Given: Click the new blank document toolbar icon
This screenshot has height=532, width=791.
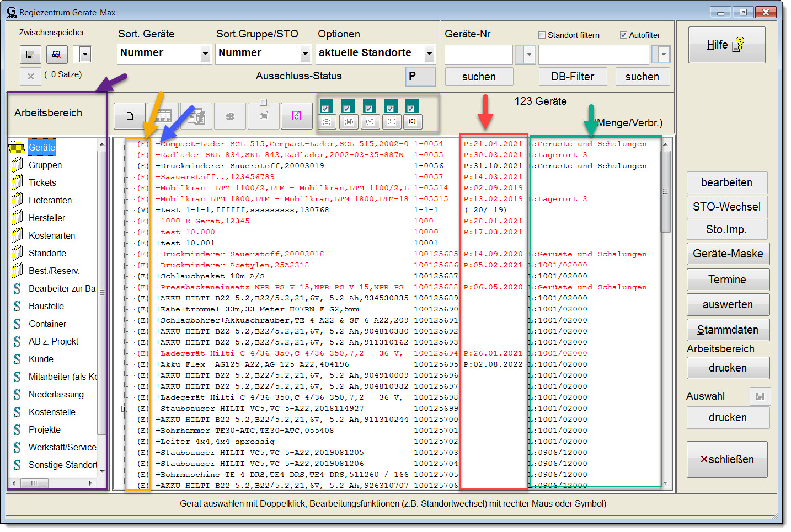Looking at the screenshot, I should 130,116.
